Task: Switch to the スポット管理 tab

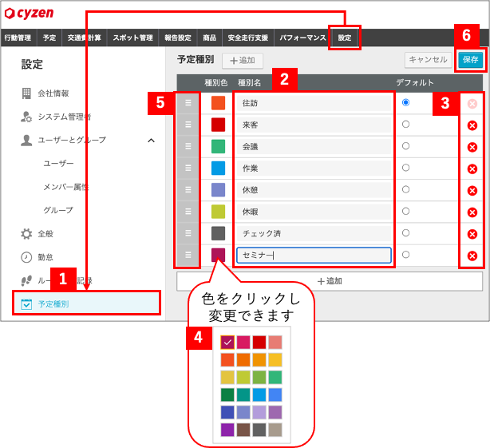Action: [132, 38]
